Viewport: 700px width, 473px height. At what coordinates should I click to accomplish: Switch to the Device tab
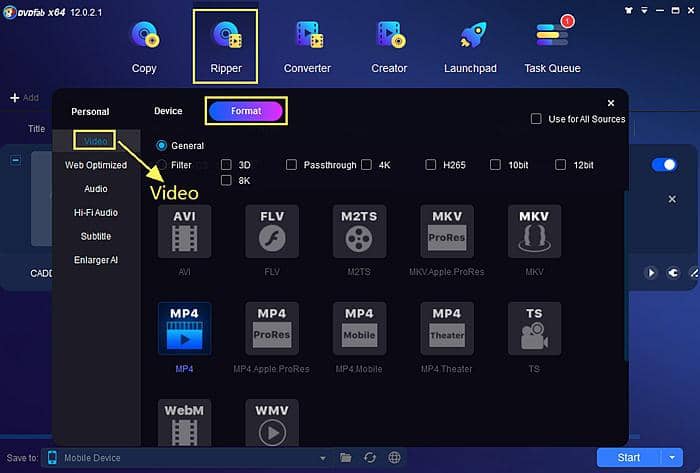pyautogui.click(x=168, y=111)
